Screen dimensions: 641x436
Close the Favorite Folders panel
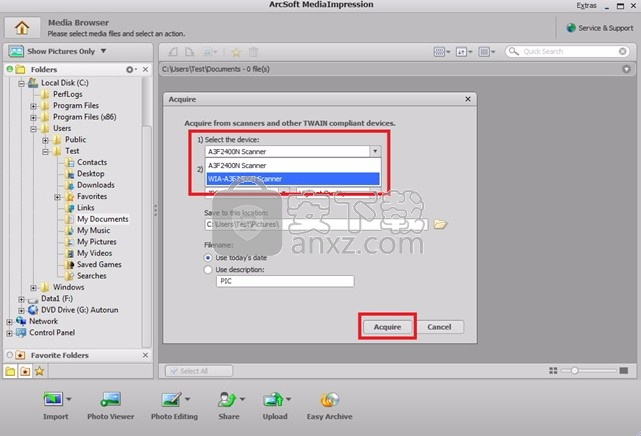click(145, 355)
